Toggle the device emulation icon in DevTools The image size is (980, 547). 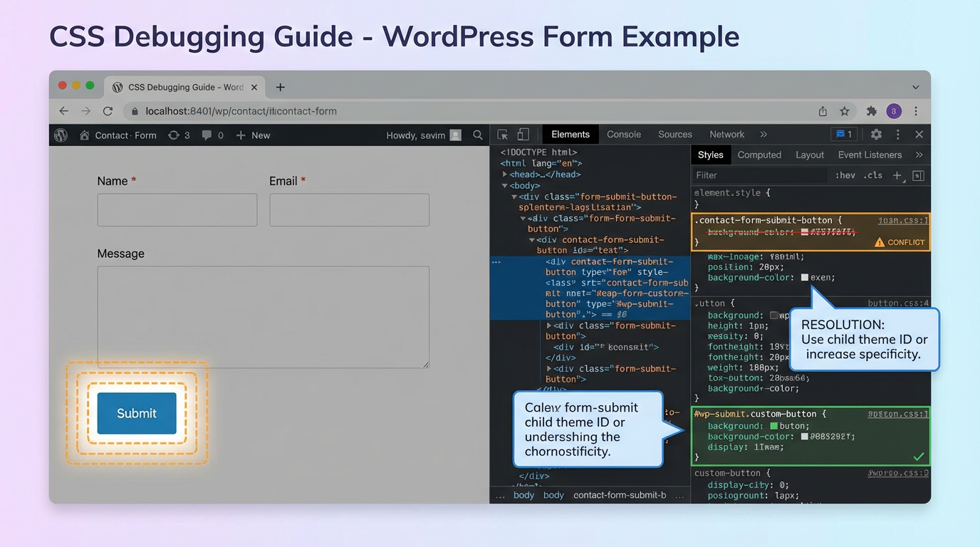pos(524,134)
